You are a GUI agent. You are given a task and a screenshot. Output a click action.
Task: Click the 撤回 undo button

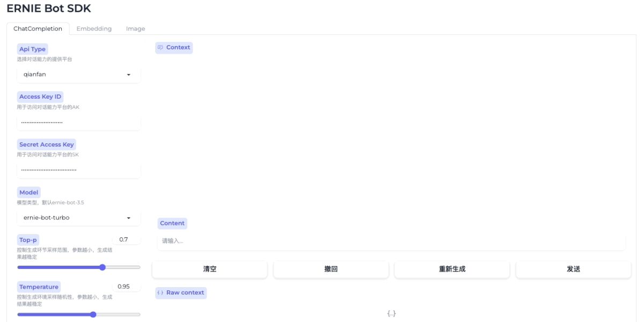(x=331, y=269)
